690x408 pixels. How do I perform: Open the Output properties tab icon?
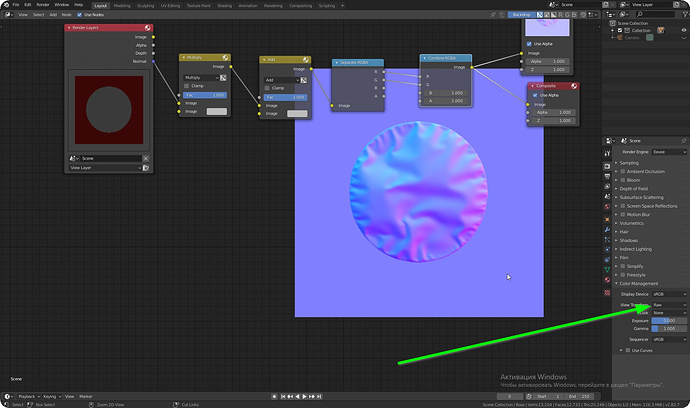[x=607, y=176]
